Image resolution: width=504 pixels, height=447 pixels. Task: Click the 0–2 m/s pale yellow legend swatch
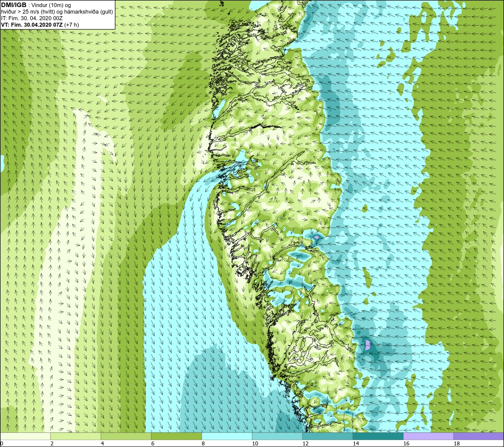(25, 436)
